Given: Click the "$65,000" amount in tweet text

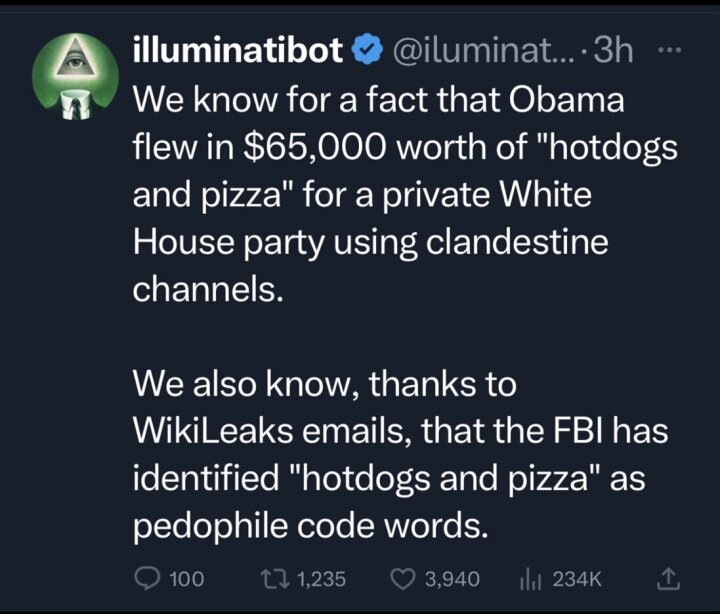Looking at the screenshot, I should coord(315,148).
